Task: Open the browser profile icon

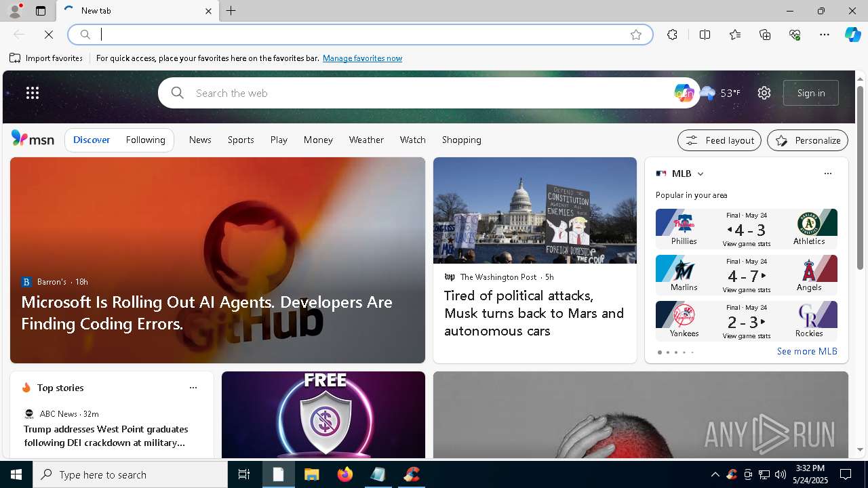Action: tap(14, 11)
